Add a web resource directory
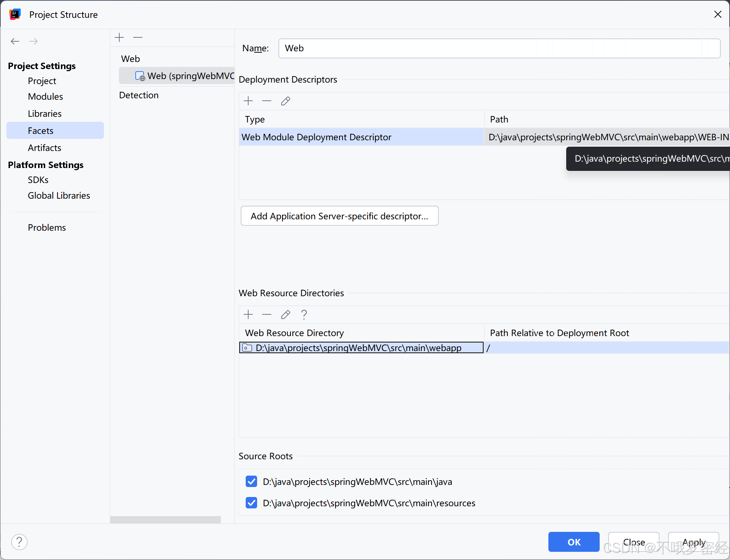 coord(248,315)
